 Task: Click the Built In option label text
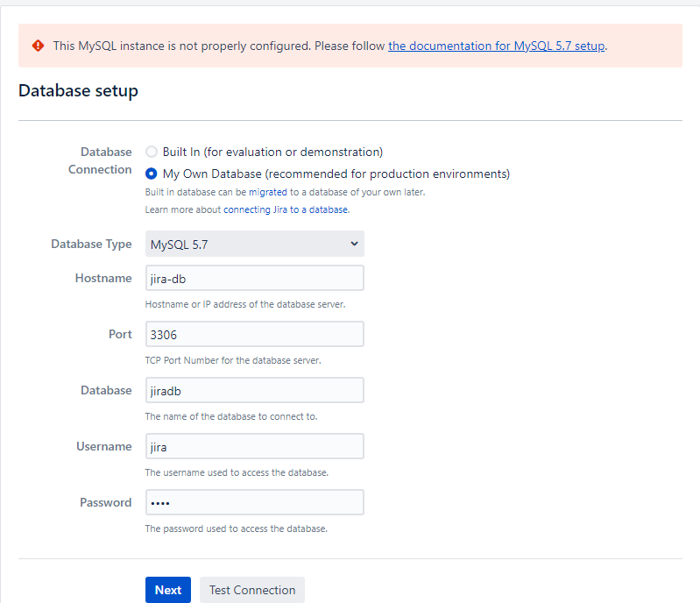click(272, 152)
